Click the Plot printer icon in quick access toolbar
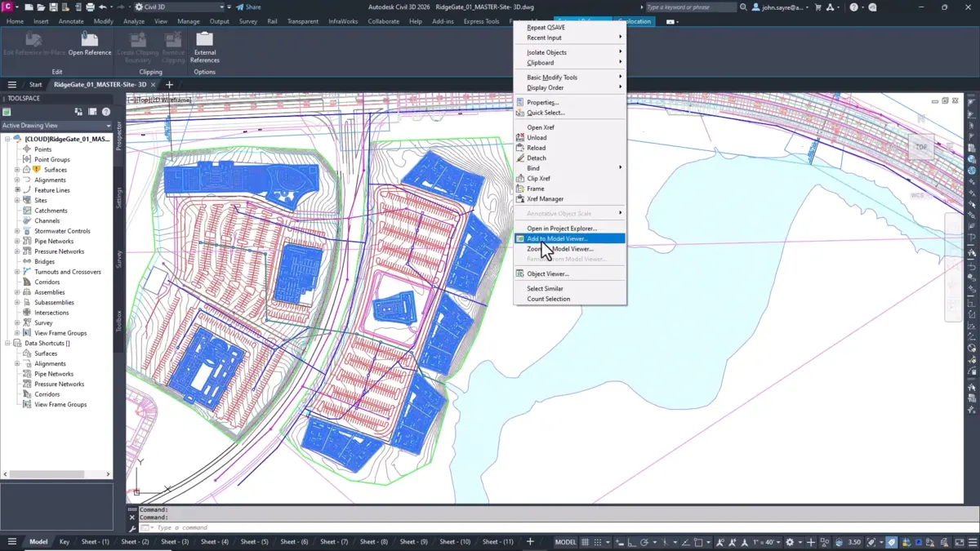Viewport: 980px width, 551px height. click(89, 7)
